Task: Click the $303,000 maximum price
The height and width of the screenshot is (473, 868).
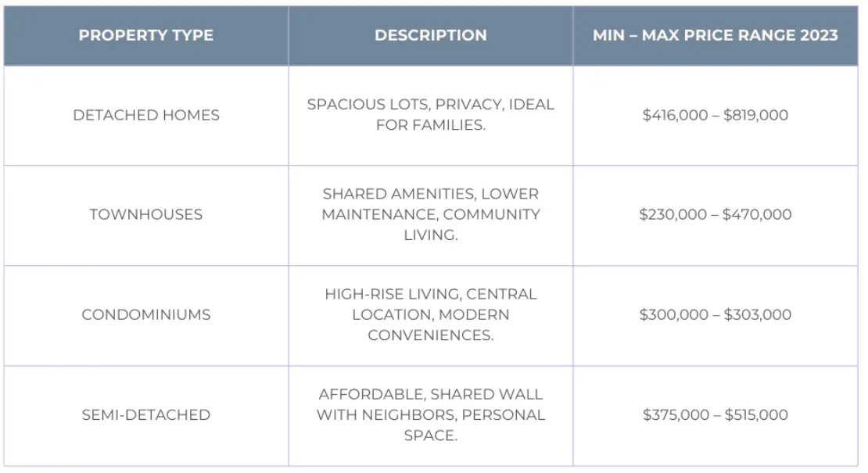Action: click(x=757, y=314)
